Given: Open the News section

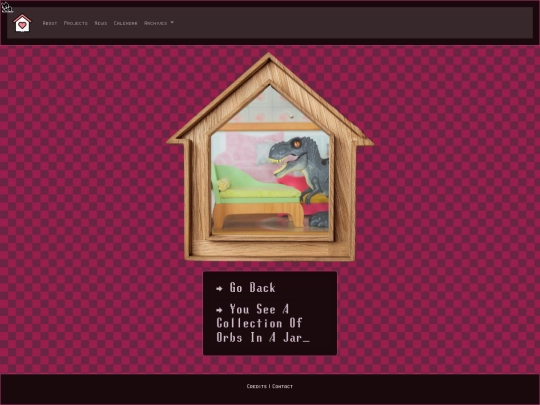Looking at the screenshot, I should coord(101,23).
